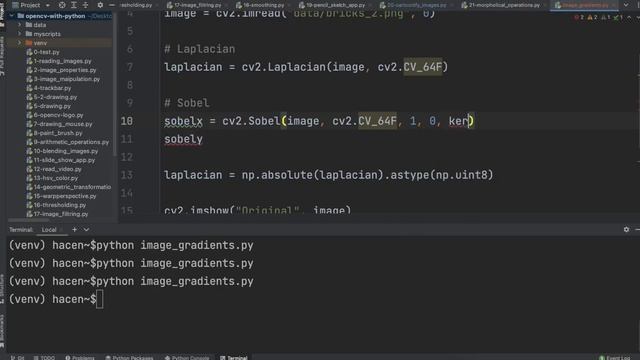
Task: Toggle the Terminal tool window button
Action: tap(234, 358)
